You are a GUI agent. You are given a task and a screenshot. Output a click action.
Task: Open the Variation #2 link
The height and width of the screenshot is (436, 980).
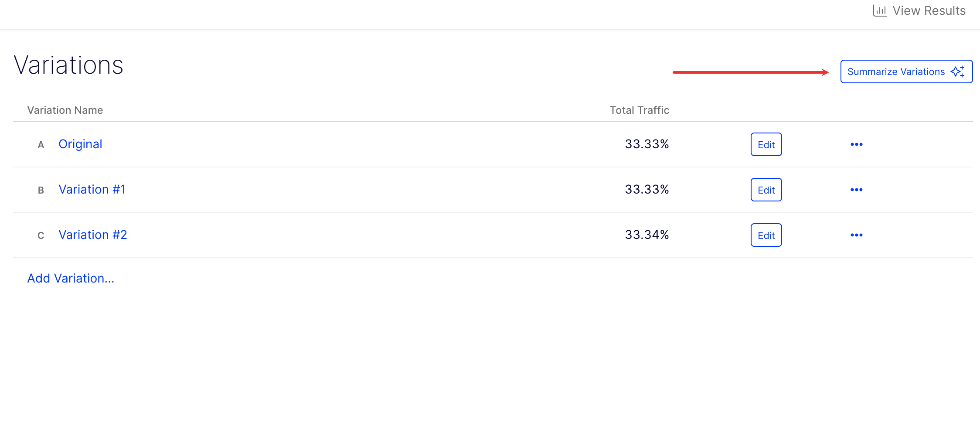coord(93,235)
